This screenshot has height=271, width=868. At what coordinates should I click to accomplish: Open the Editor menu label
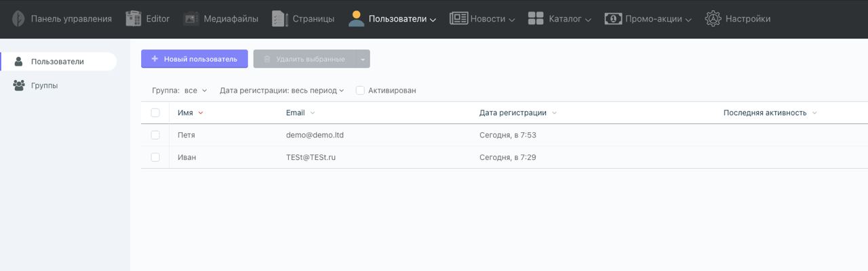158,19
